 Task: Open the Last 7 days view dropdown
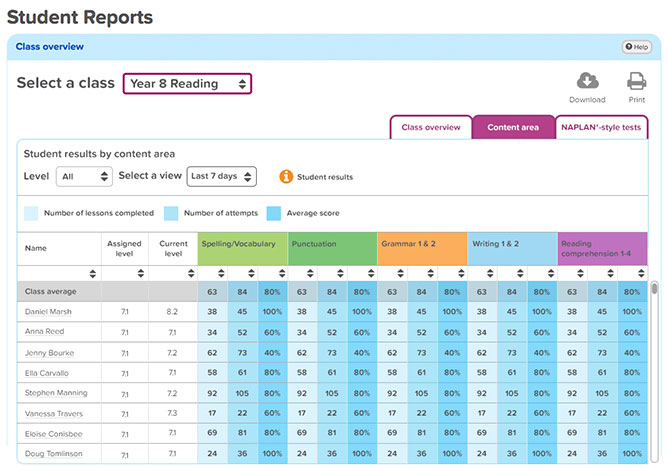coord(222,176)
